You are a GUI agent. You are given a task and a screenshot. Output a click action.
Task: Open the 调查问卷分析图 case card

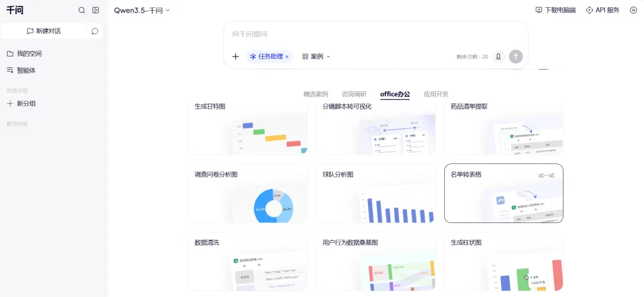(247, 193)
